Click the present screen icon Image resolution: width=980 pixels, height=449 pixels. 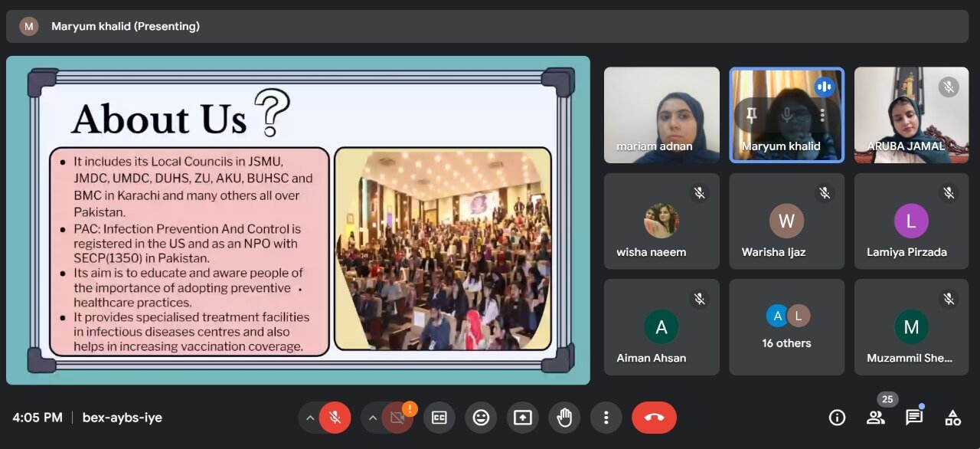click(x=522, y=418)
